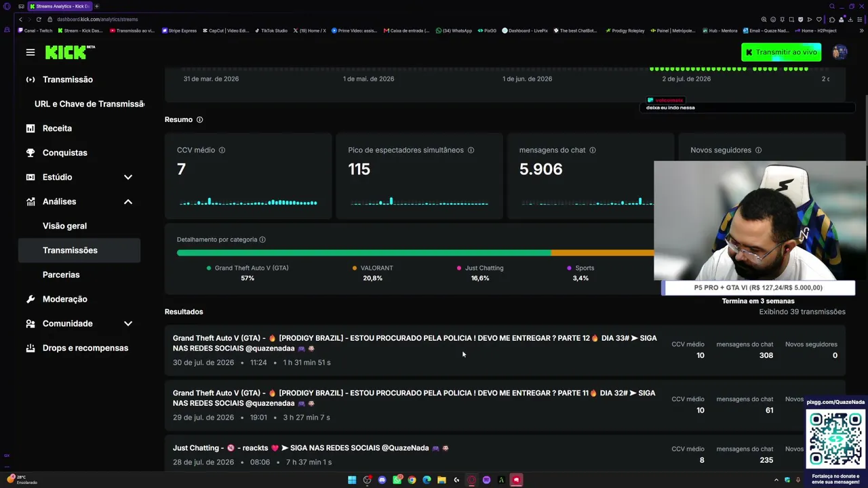Go to URL e Chave de Transmissão
This screenshot has height=488, width=868.
pos(90,104)
